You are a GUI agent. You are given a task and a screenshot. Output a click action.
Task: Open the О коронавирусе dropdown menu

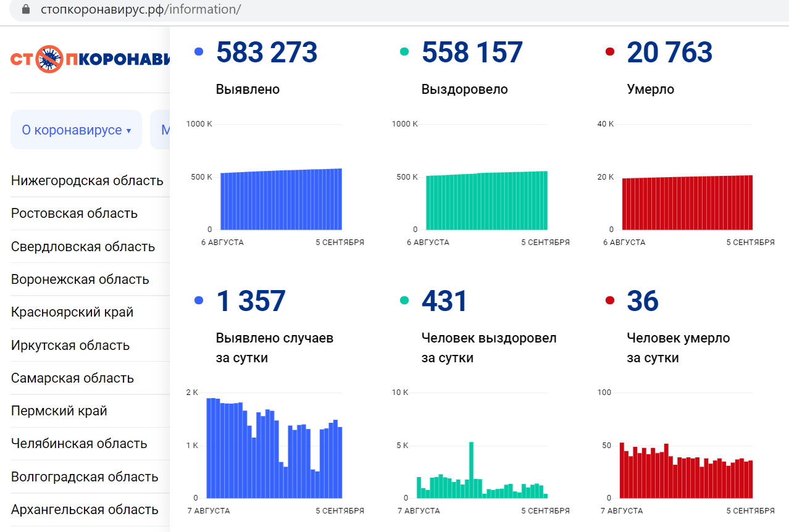pos(77,130)
